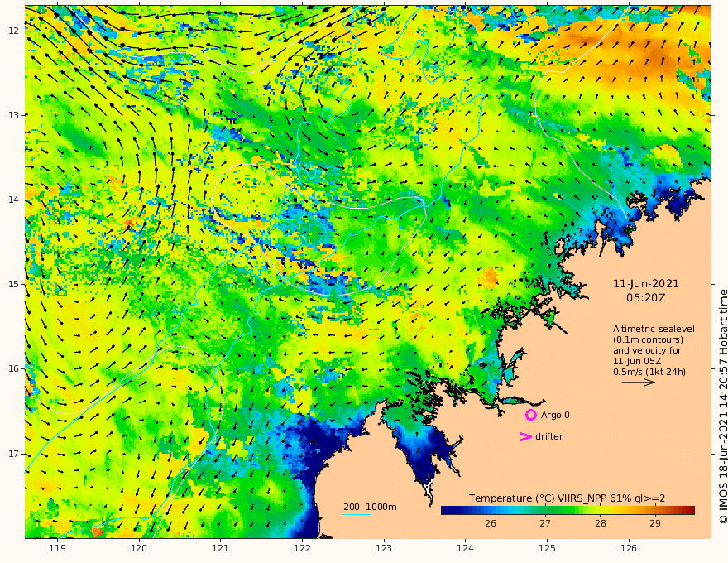Image resolution: width=728 pixels, height=563 pixels.
Task: Click the 0.5m/s velocity scale arrow
Action: tap(639, 383)
